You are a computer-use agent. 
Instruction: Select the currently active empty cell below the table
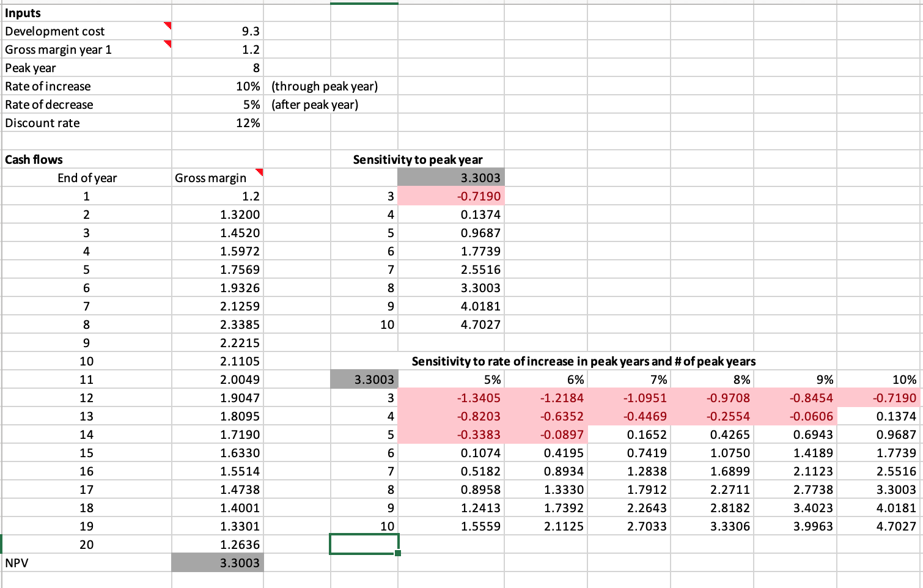click(364, 544)
